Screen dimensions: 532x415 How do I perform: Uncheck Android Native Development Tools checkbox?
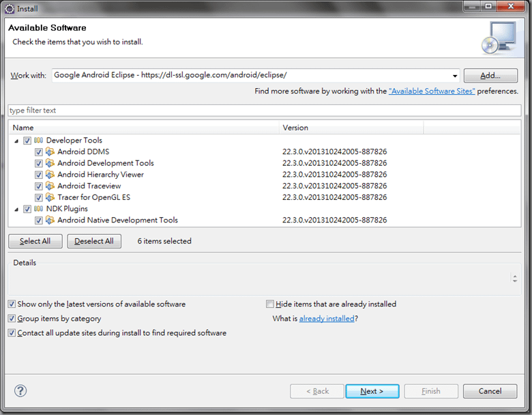[39, 220]
